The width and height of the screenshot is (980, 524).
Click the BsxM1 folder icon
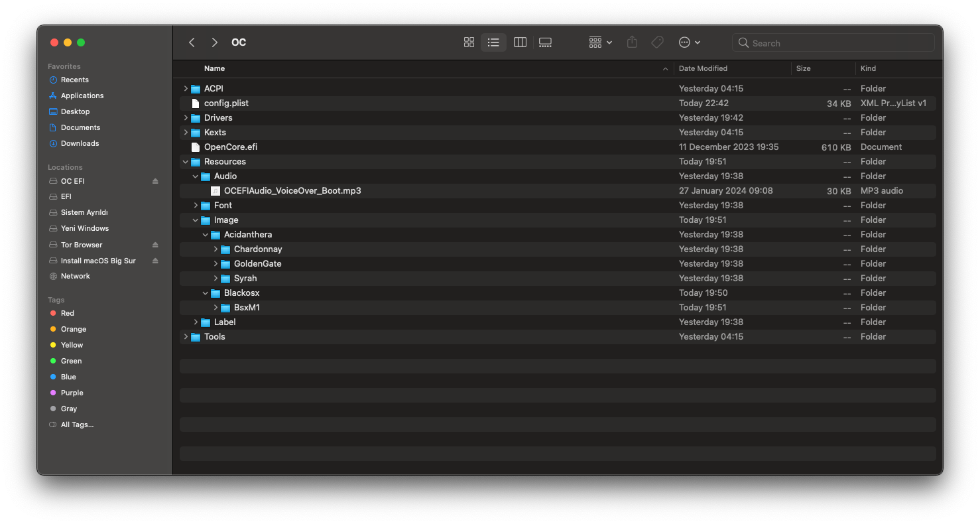[225, 308]
